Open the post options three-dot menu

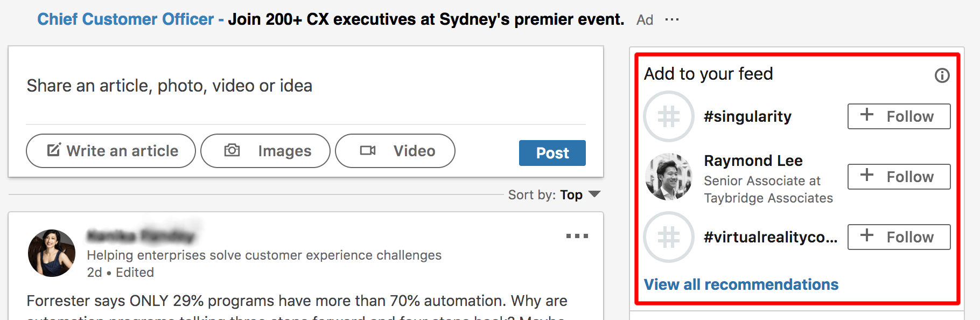point(577,236)
